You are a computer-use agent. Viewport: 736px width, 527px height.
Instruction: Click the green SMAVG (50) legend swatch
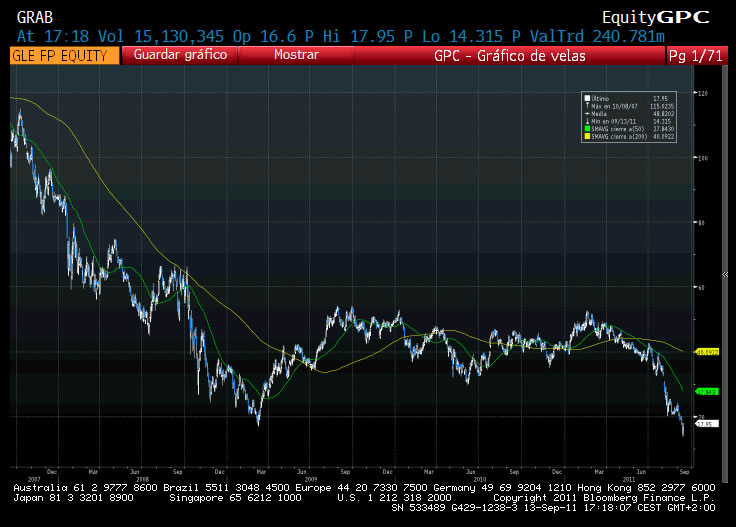(x=587, y=129)
